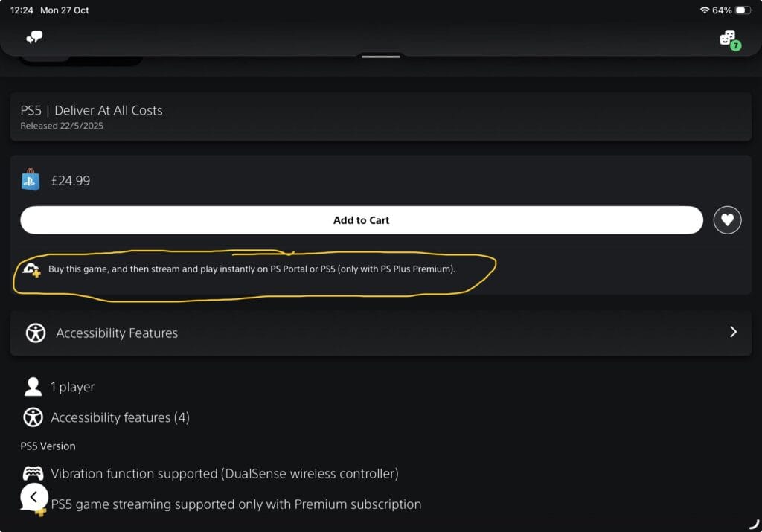Open the messages chat icon
Viewport: 762px width, 532px height.
pyautogui.click(x=33, y=36)
